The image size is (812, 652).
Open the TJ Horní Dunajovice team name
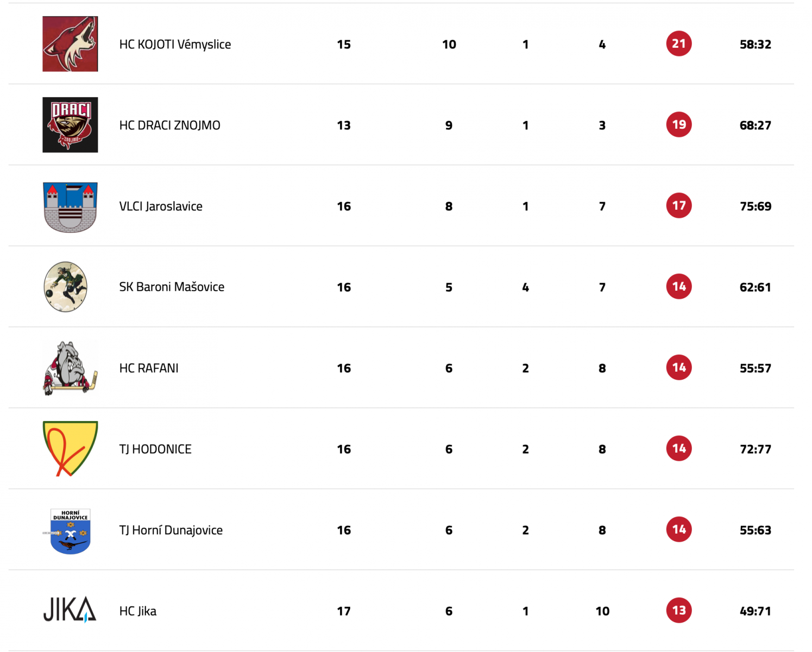tap(171, 530)
